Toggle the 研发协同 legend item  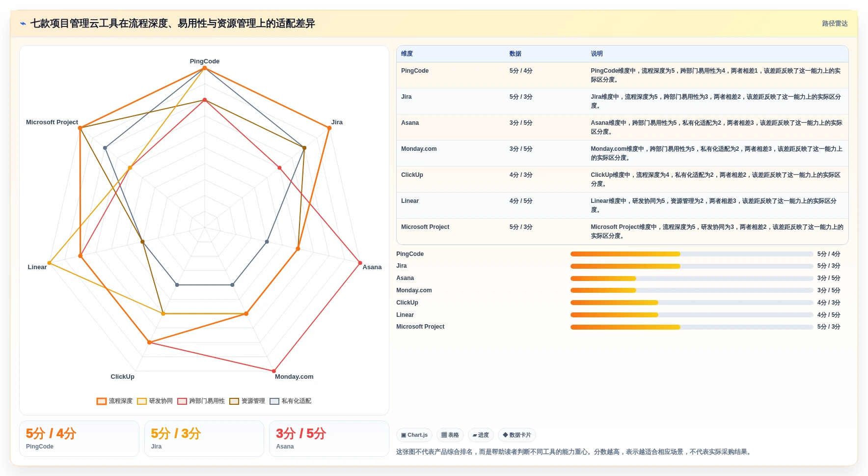tap(155, 401)
